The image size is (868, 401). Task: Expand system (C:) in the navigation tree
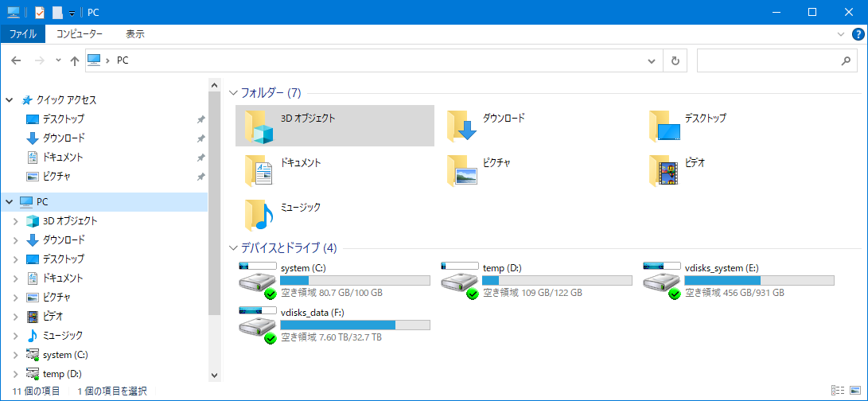coord(16,355)
